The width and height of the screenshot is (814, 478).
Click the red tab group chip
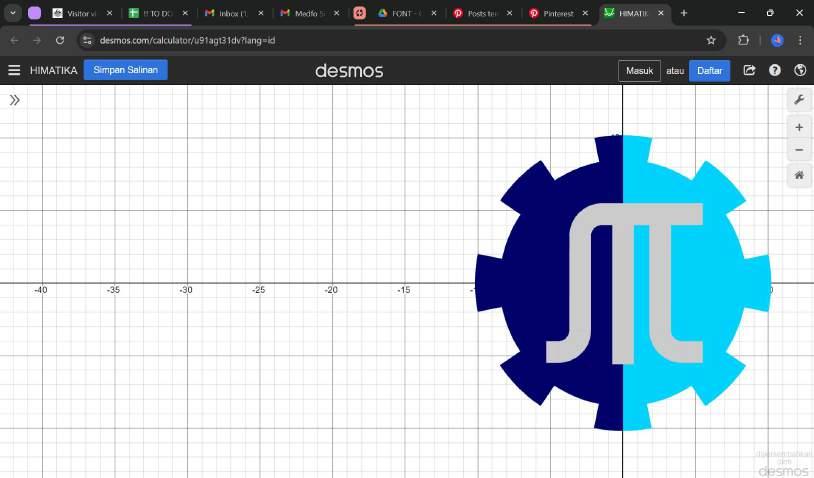(x=360, y=13)
